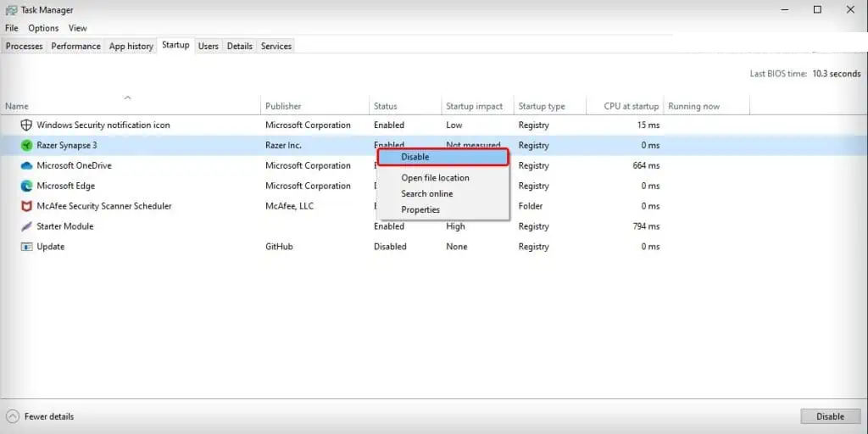Click the Microsoft OneDrive cloud icon
The height and width of the screenshot is (434, 868).
pyautogui.click(x=26, y=166)
